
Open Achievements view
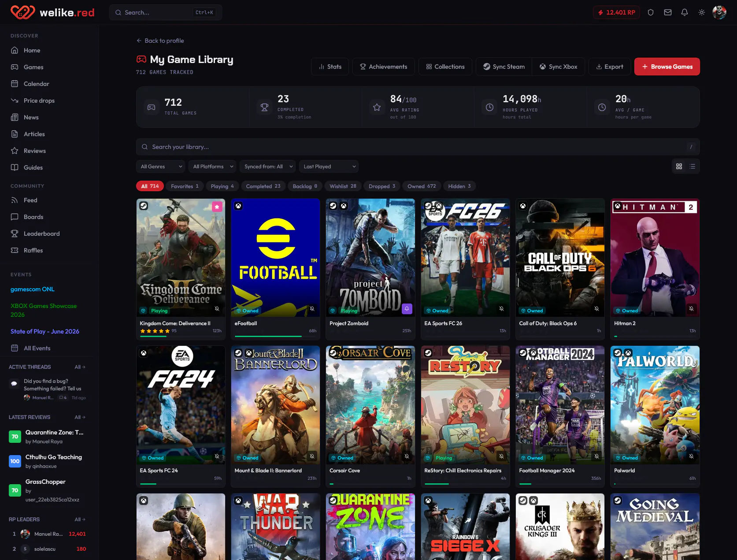coord(384,67)
